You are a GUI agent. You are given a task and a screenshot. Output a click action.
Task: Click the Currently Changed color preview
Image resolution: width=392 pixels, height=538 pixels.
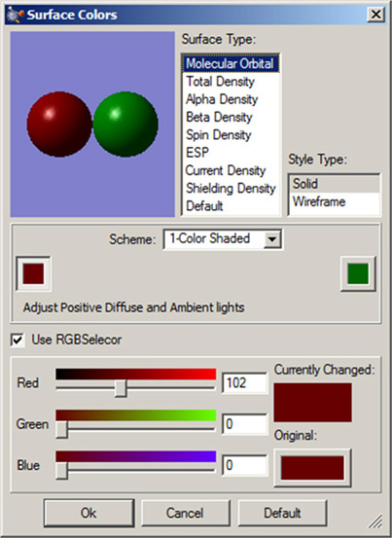tap(312, 403)
